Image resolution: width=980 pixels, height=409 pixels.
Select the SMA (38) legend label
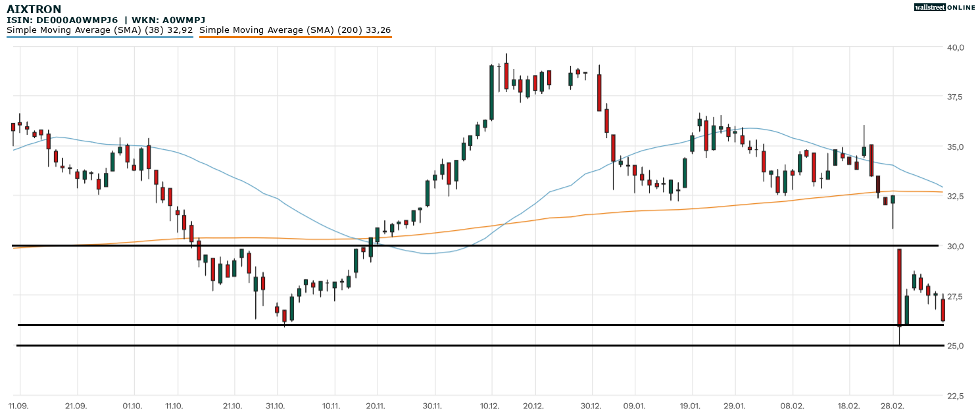point(99,30)
